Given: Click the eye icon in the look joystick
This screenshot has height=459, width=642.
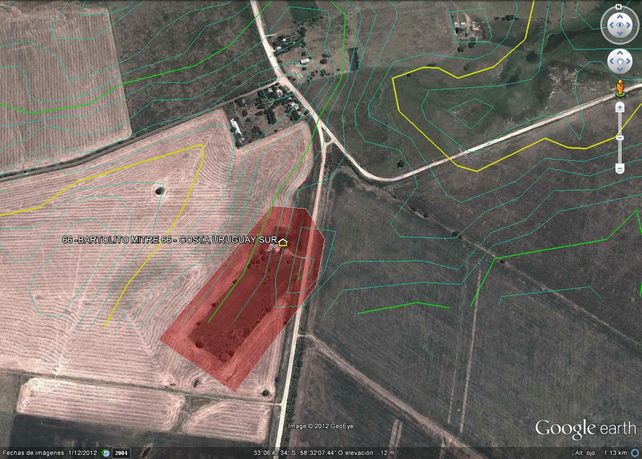Looking at the screenshot, I should point(619,25).
